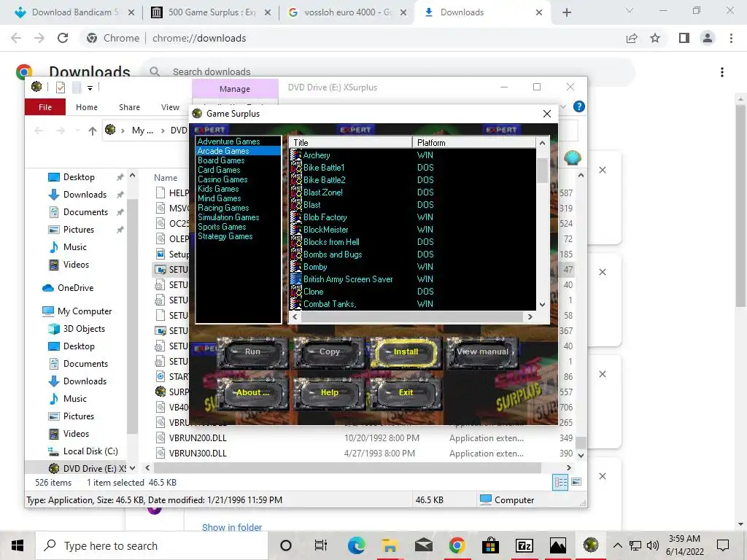The width and height of the screenshot is (747, 560).
Task: Open the File menu in Explorer
Action: click(x=45, y=107)
